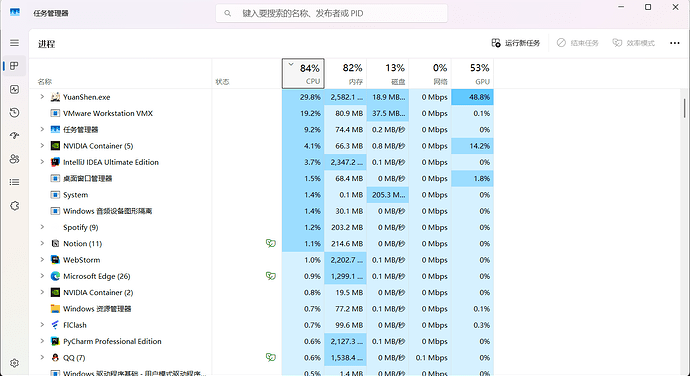Sort by the CPU column header

point(303,74)
